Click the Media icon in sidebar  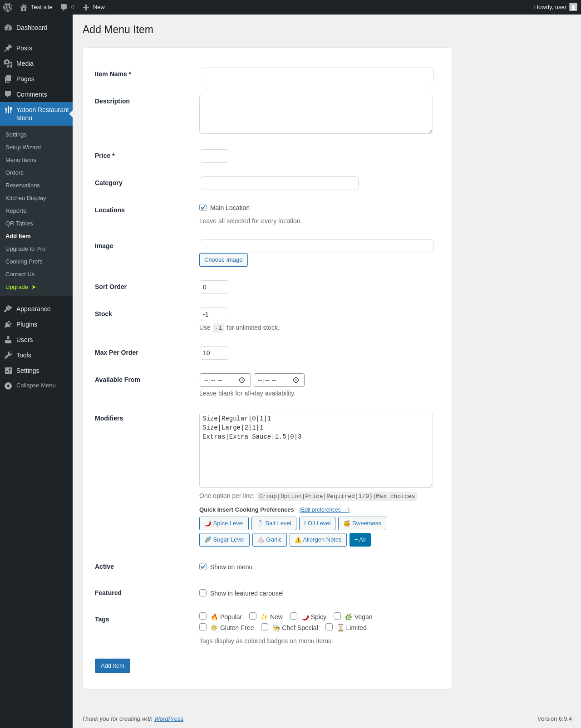8,64
